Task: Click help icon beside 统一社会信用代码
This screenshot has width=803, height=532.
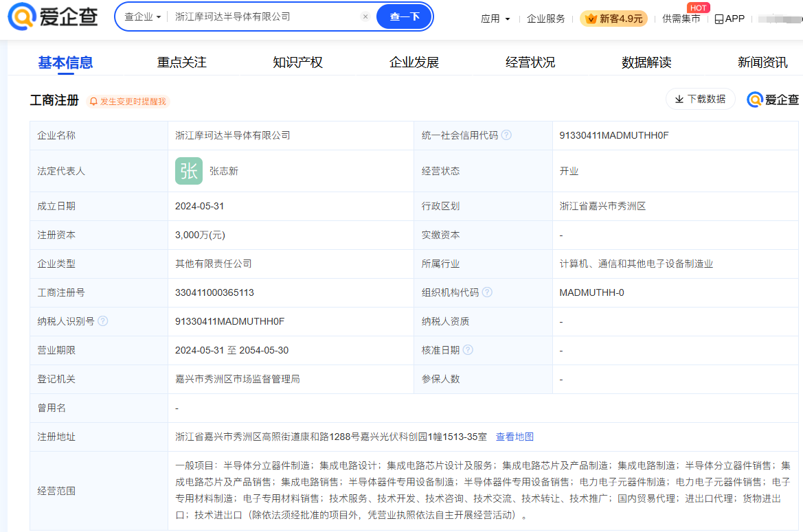Action: tap(506, 135)
